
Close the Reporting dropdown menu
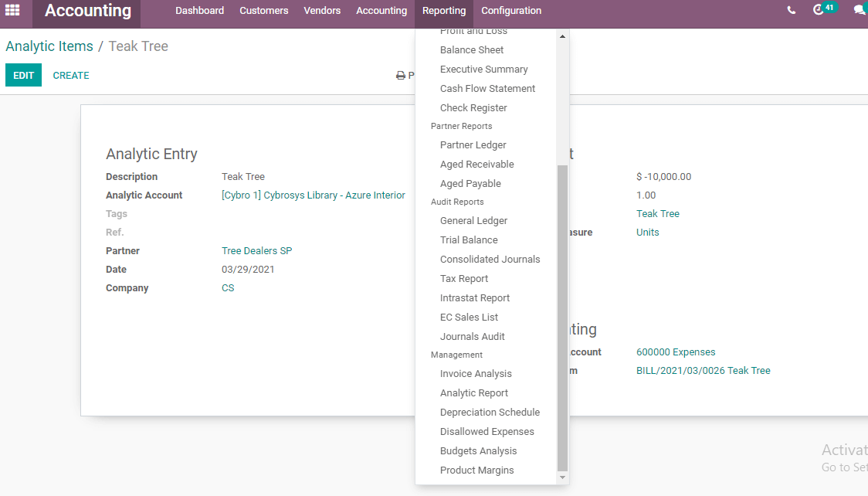[444, 11]
